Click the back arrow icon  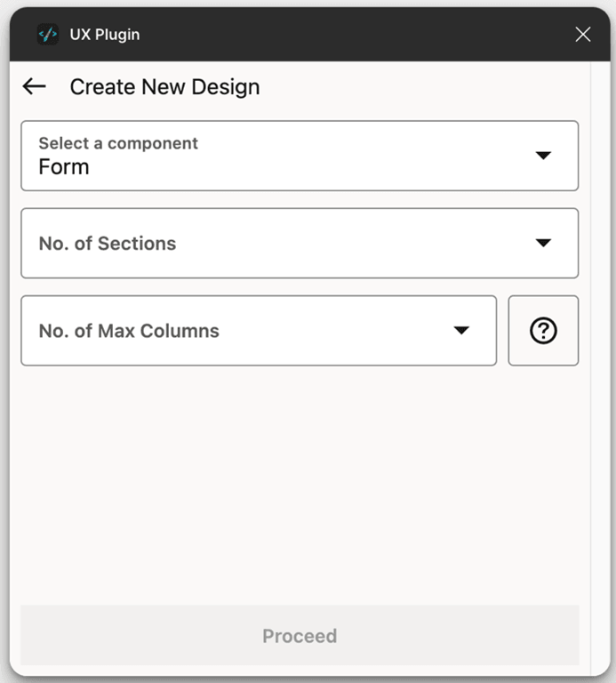[x=34, y=86]
